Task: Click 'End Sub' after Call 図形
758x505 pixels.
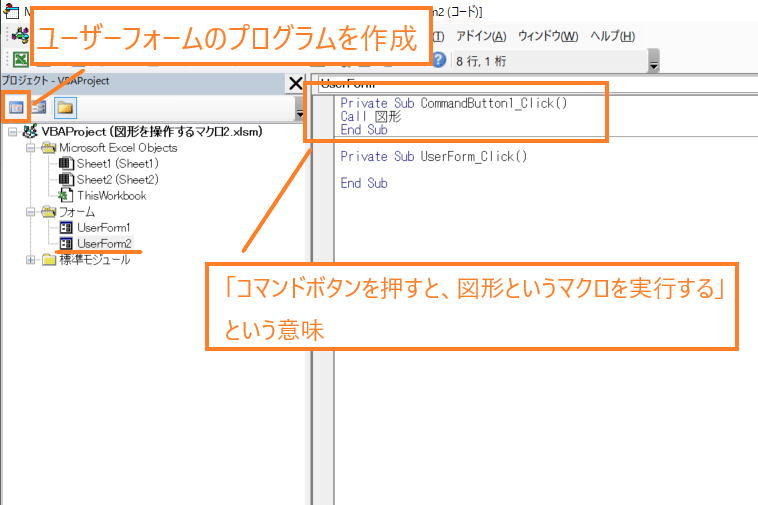Action: pos(364,130)
